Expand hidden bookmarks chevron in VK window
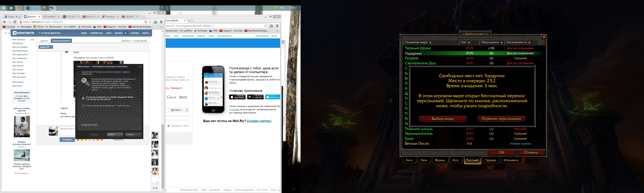 161,27
